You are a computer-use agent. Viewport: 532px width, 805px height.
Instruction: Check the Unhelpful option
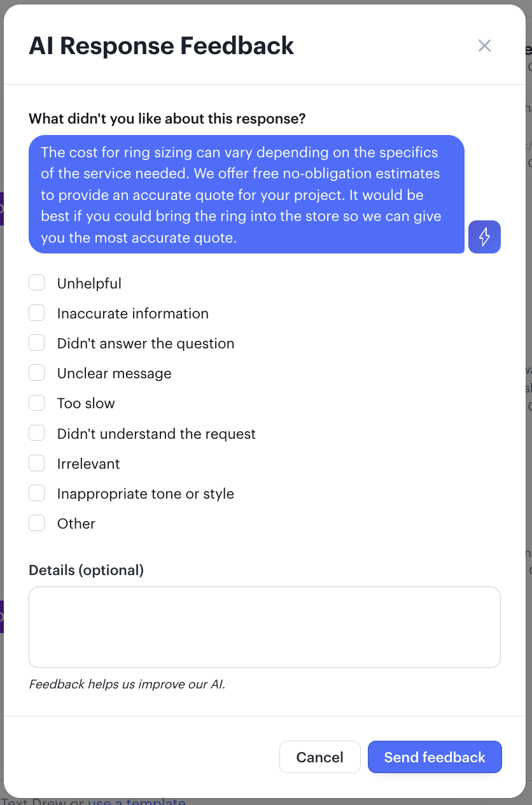36,282
